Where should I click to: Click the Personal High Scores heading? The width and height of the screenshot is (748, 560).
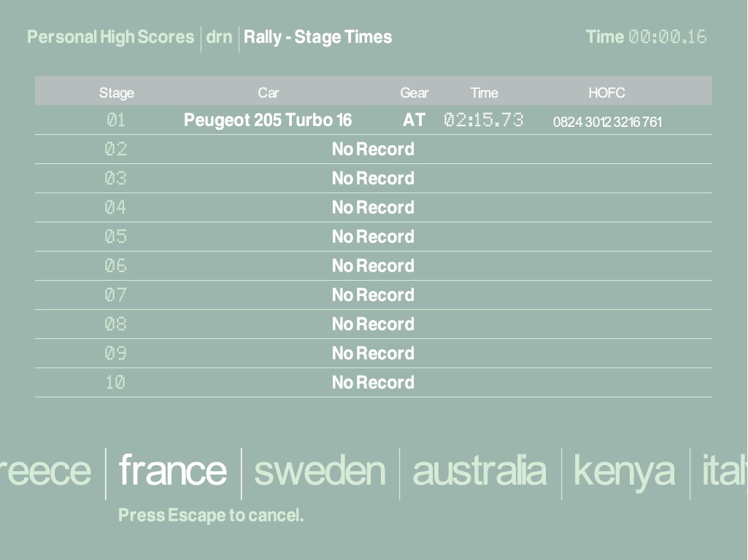(x=111, y=37)
